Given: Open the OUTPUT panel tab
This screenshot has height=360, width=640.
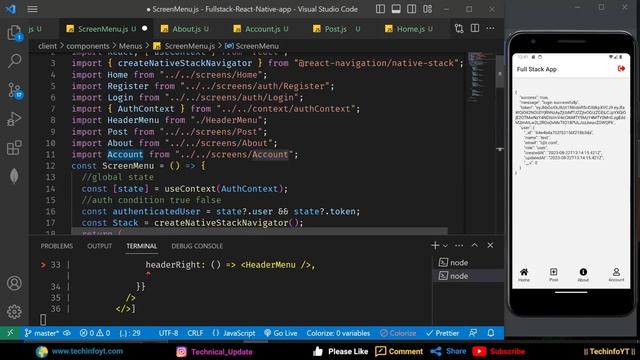Looking at the screenshot, I should (99, 246).
